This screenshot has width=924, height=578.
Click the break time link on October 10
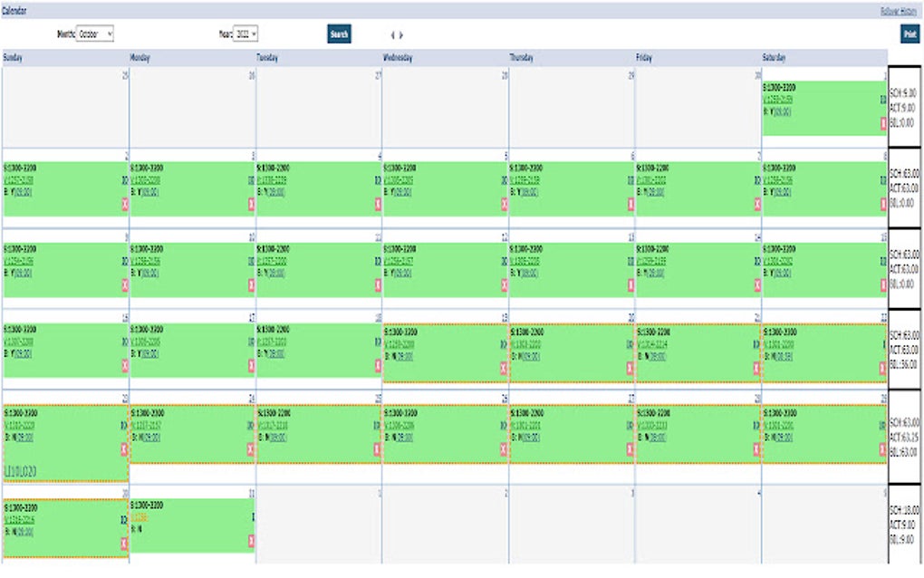[149, 272]
